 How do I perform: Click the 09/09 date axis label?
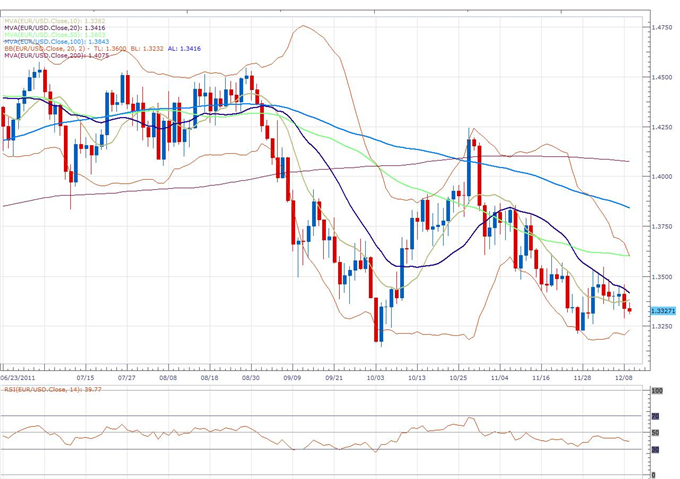[292, 378]
